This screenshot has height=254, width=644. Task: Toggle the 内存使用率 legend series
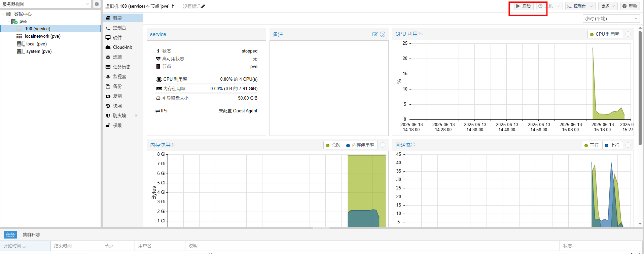click(x=360, y=145)
